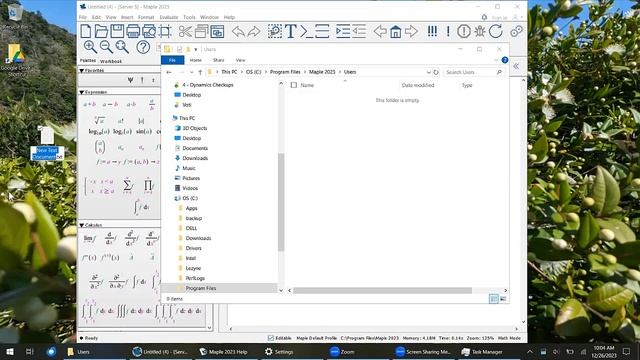Open the View tab in Users window
The image size is (640, 360).
240,60
